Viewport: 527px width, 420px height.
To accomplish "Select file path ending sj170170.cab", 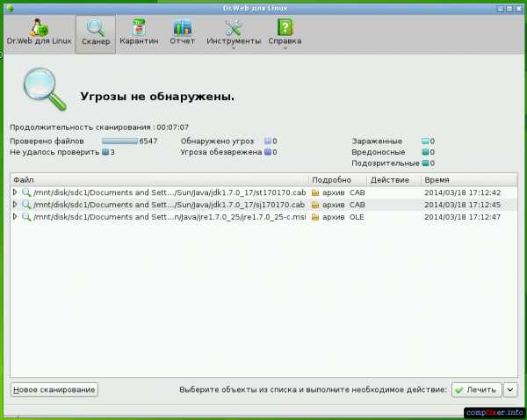I will (169, 205).
